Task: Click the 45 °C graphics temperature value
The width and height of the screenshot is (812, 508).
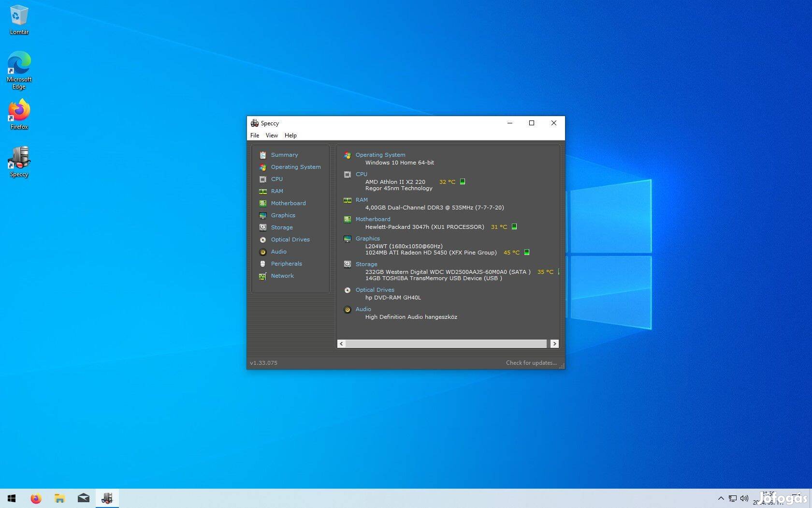Action: coord(511,253)
